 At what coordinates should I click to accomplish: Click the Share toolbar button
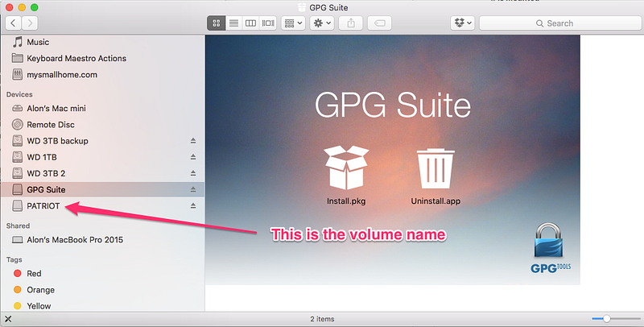[x=351, y=23]
